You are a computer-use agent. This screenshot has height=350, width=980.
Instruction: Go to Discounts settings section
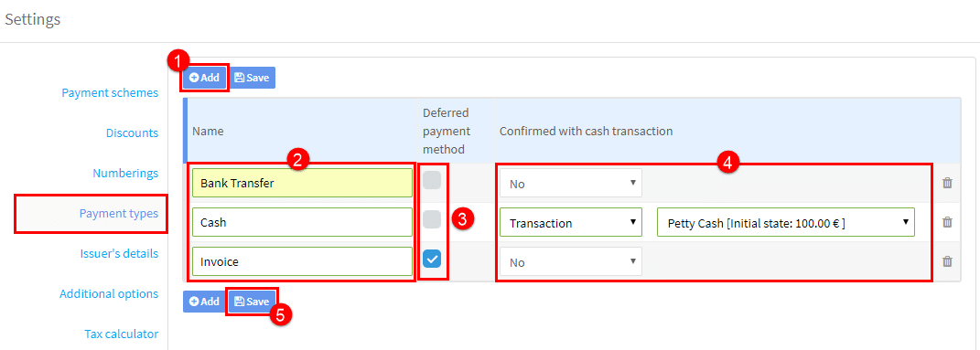132,133
